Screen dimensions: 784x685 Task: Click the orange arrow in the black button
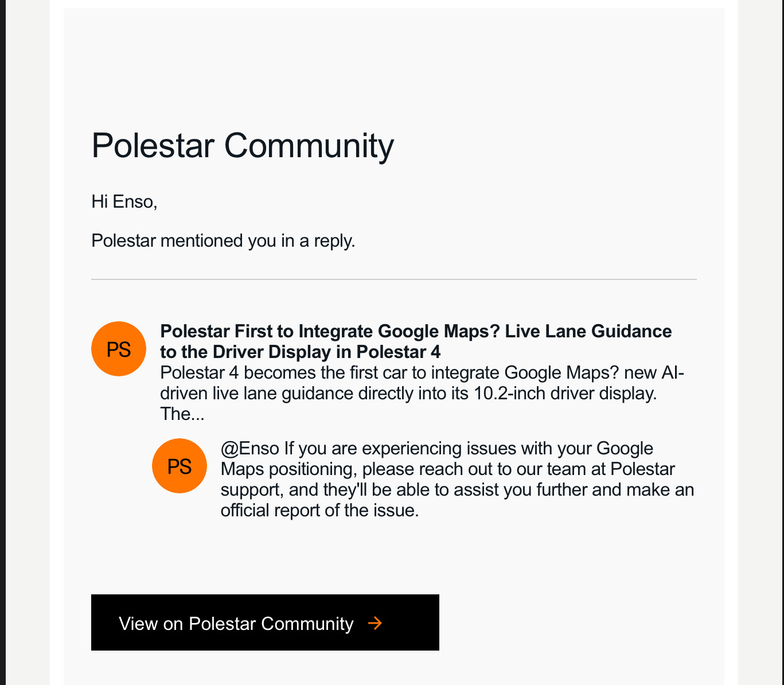375,623
